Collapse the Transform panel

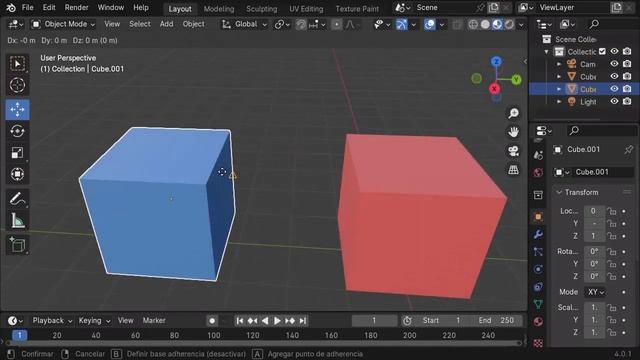click(x=559, y=192)
